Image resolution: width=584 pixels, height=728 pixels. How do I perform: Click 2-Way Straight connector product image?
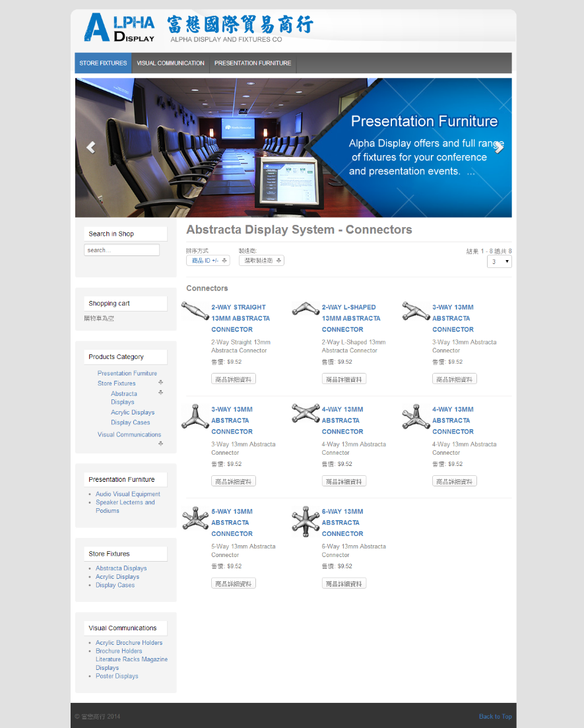(195, 309)
